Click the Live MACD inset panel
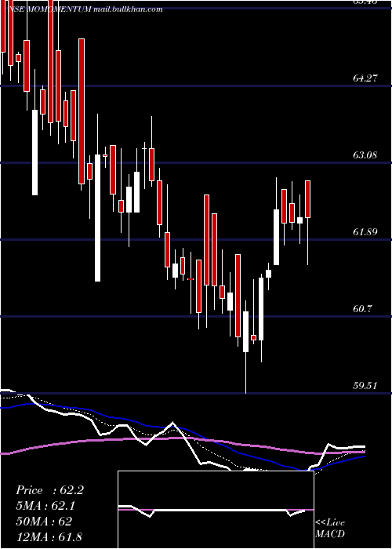This screenshot has width=392, height=549. pos(216,510)
